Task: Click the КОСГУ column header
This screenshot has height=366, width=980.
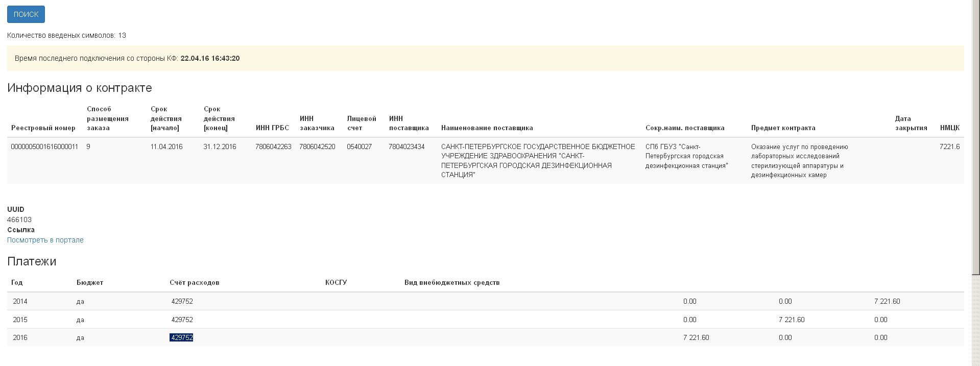Action: tap(336, 282)
